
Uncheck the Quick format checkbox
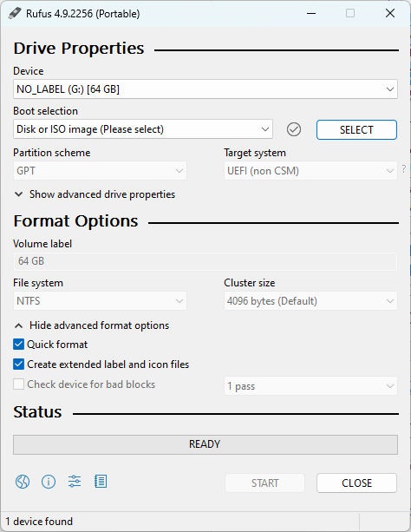point(19,345)
